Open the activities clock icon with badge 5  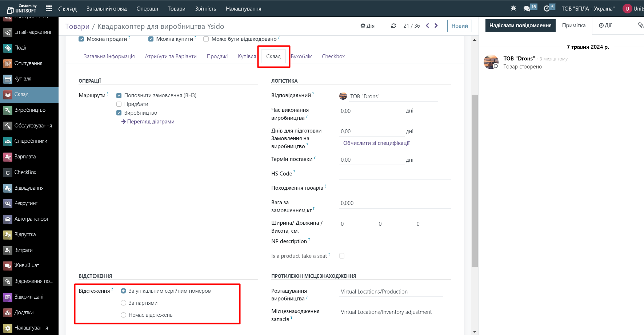click(x=547, y=8)
